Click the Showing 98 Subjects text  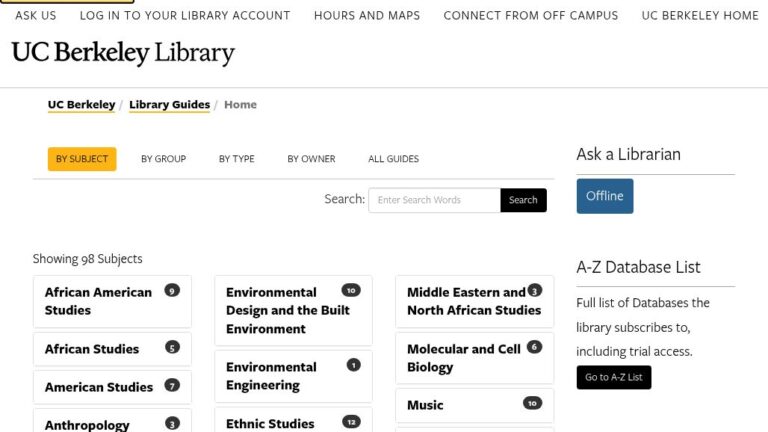88,259
